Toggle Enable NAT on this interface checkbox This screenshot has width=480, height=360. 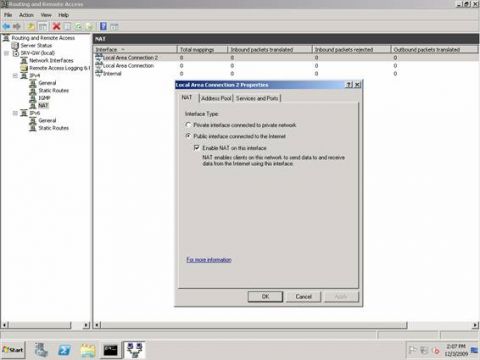coord(197,148)
